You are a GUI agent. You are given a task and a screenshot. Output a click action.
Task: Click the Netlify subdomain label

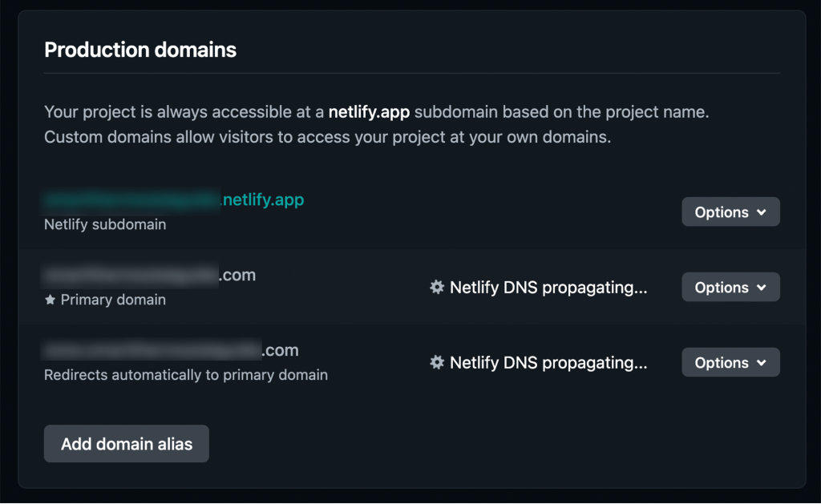(x=105, y=224)
